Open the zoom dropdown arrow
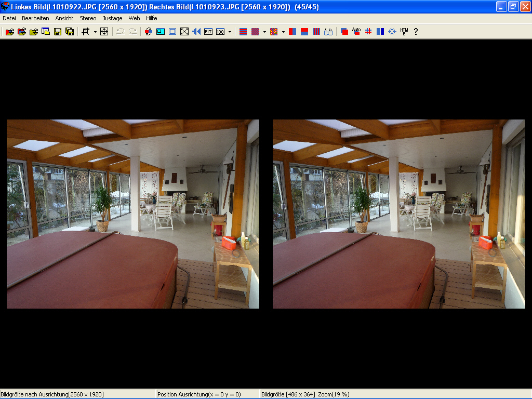Viewport: 532px width, 399px height. [230, 32]
